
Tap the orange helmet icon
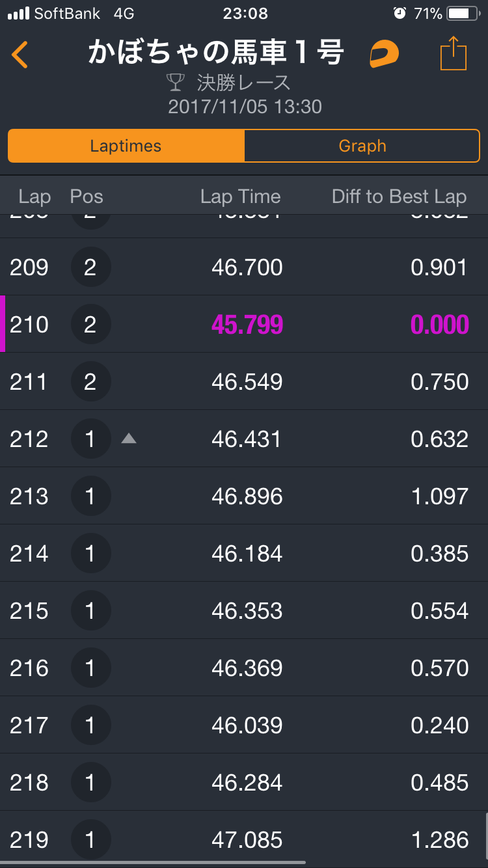pos(384,54)
